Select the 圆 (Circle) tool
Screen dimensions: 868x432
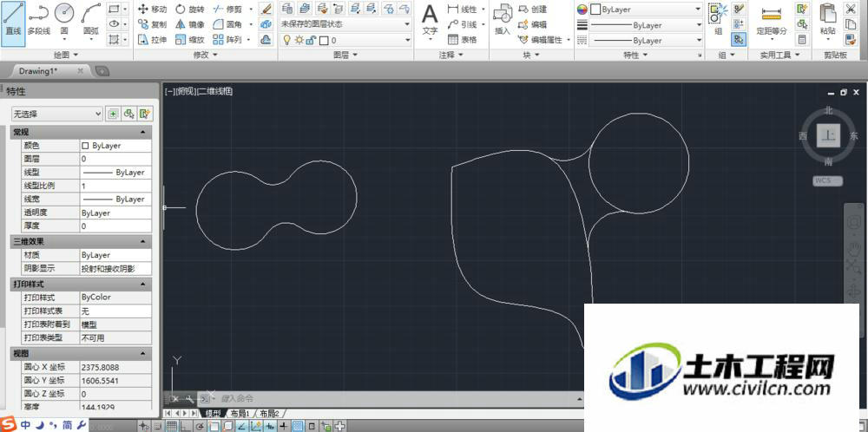[x=65, y=21]
